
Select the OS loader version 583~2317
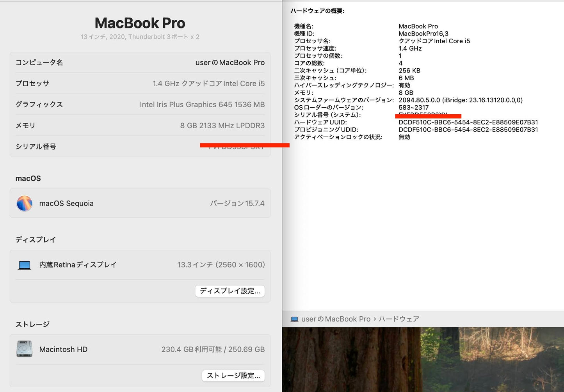pos(414,108)
